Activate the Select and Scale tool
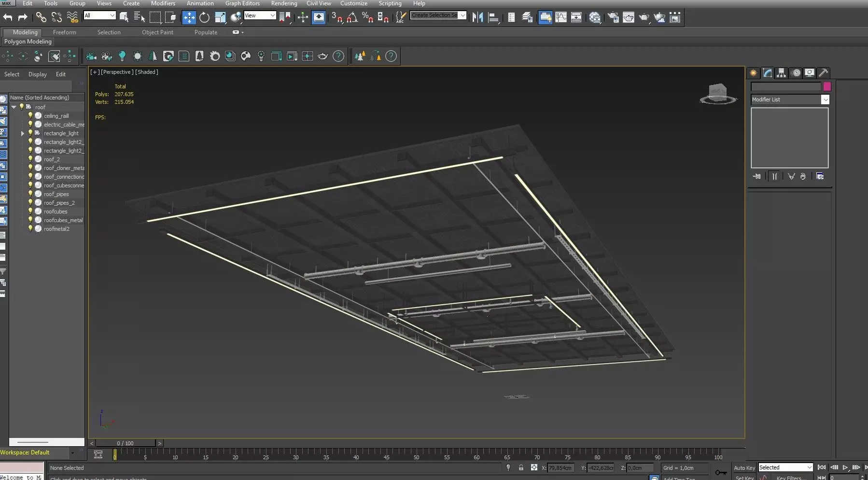Image resolution: width=868 pixels, height=480 pixels. pos(220,17)
